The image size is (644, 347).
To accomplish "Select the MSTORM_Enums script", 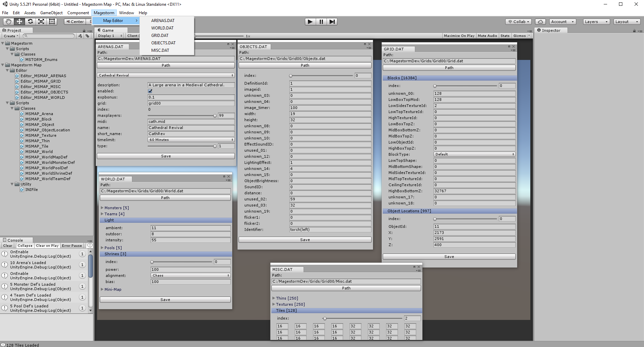I will coord(41,60).
